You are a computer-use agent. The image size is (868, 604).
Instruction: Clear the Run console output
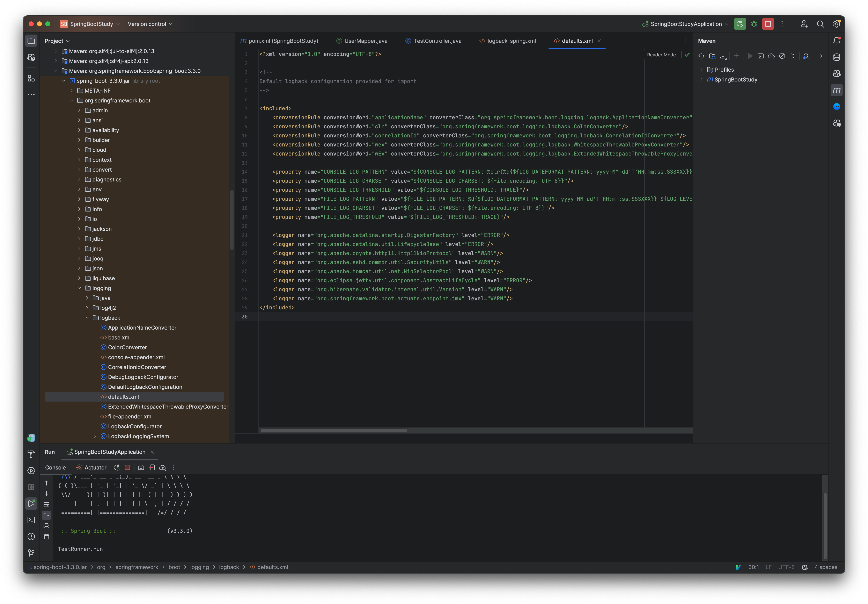pos(46,536)
